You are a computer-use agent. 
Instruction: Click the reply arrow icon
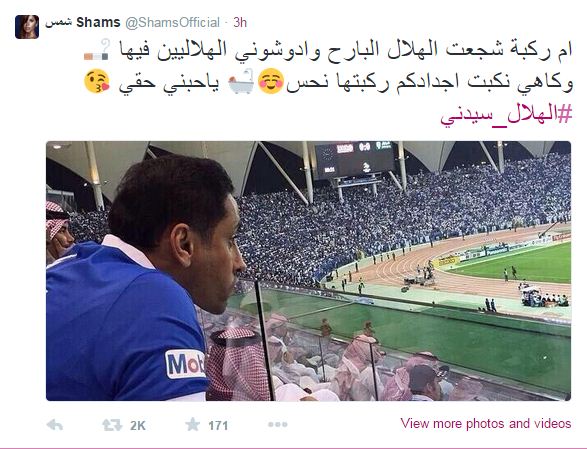pos(55,425)
